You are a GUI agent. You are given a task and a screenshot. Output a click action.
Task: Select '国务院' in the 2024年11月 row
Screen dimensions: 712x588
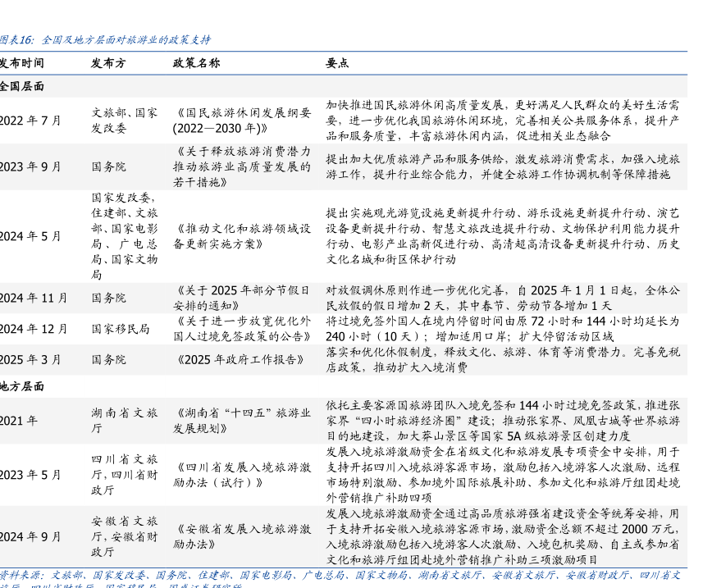pyautogui.click(x=108, y=299)
